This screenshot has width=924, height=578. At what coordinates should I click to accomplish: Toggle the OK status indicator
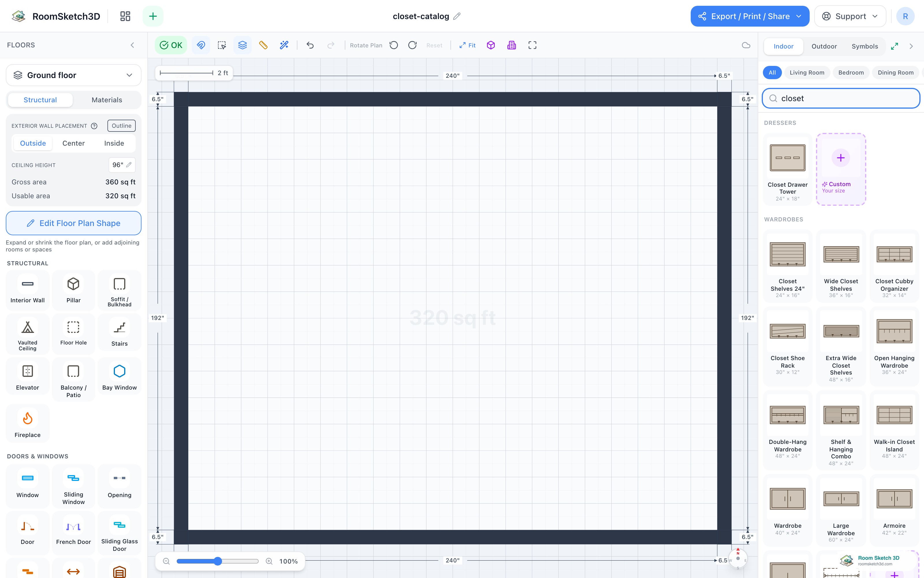[171, 45]
